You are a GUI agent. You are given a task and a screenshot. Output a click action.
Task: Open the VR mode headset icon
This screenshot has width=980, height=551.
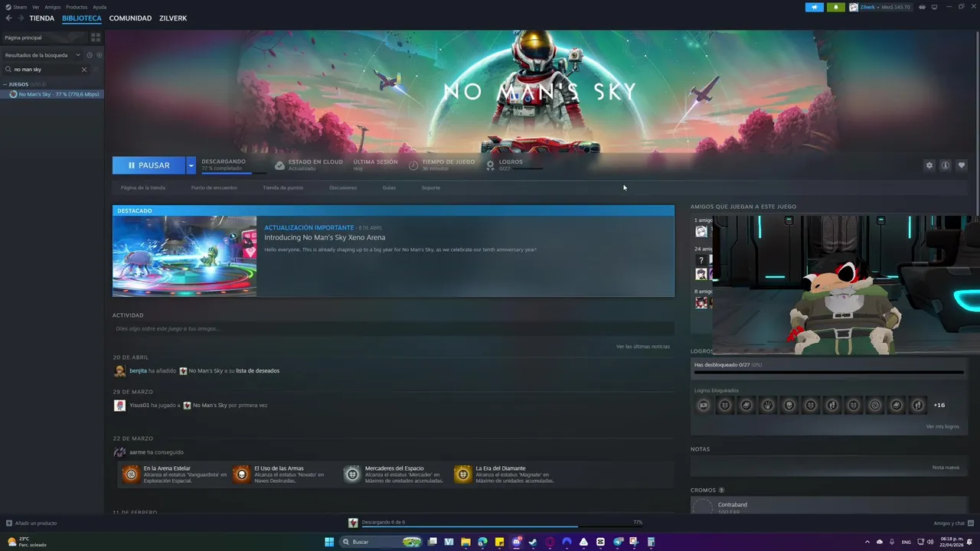click(923, 7)
